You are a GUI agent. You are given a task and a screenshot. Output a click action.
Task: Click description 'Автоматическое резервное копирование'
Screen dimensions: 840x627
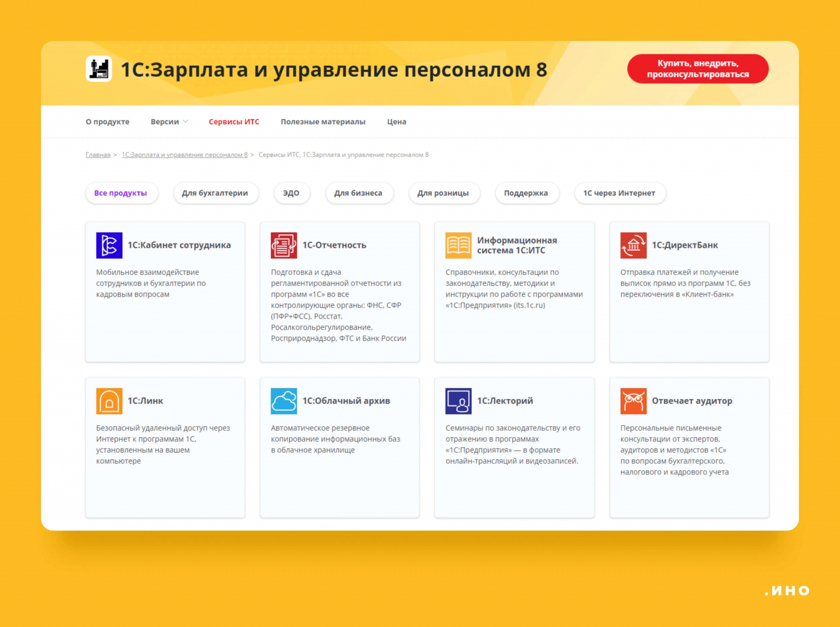pyautogui.click(x=335, y=440)
